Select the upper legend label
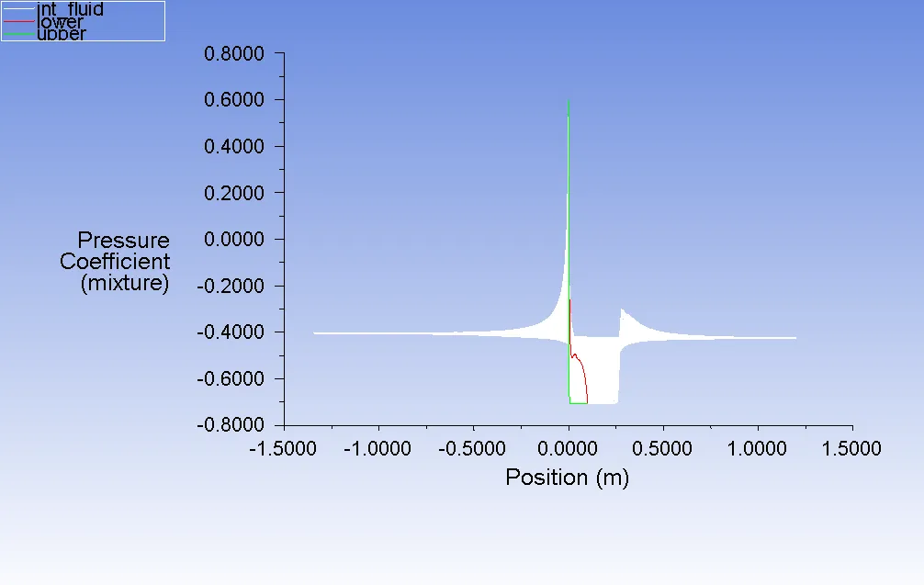Image resolution: width=924 pixels, height=585 pixels. pyautogui.click(x=62, y=34)
